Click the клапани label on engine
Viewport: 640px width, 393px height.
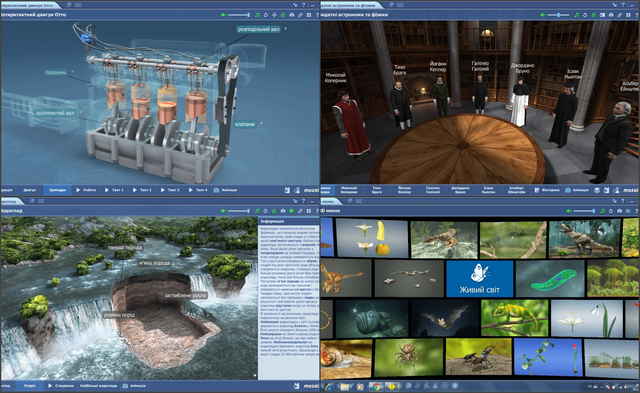pos(245,124)
